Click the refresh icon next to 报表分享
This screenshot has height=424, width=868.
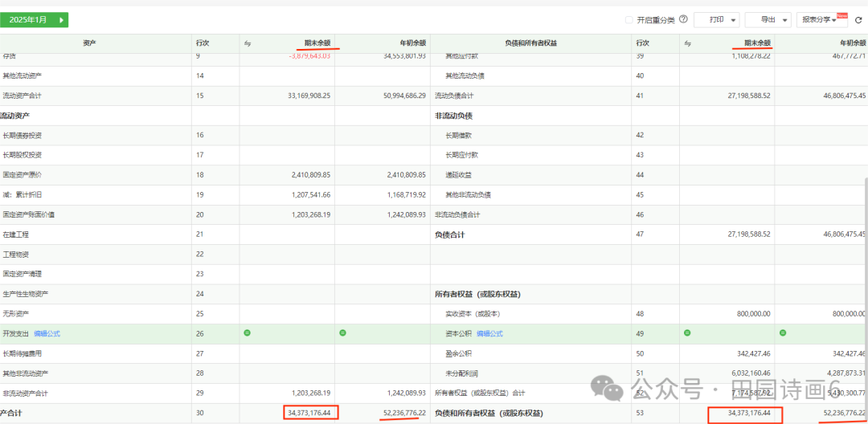[x=858, y=20]
